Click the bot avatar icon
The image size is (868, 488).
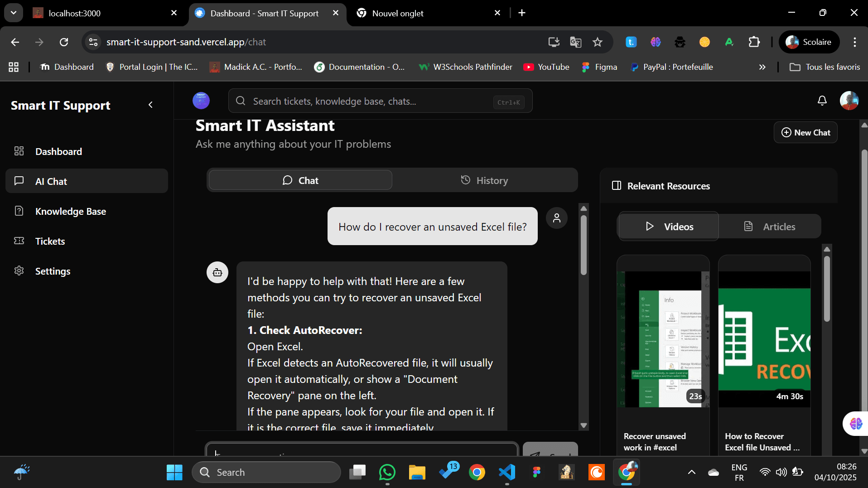pyautogui.click(x=217, y=272)
